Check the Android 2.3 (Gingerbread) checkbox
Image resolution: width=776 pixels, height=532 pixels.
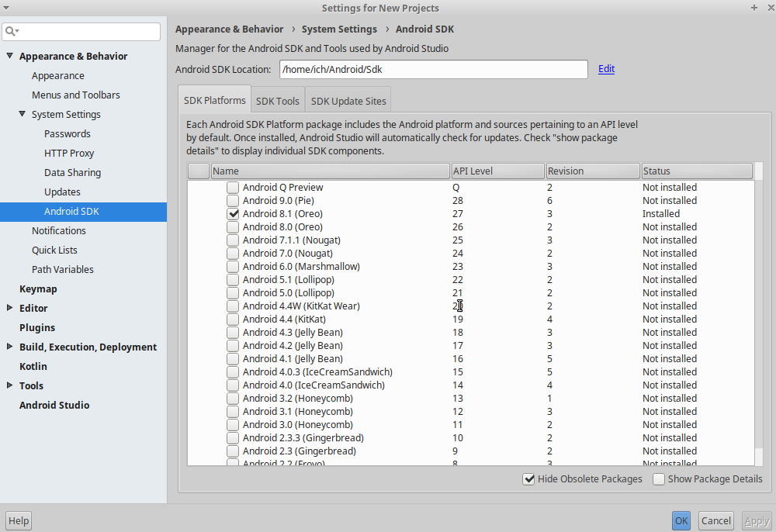click(233, 451)
